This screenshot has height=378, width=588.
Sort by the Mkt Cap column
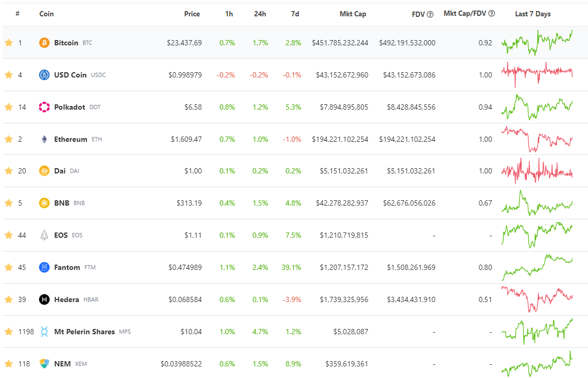(x=353, y=14)
